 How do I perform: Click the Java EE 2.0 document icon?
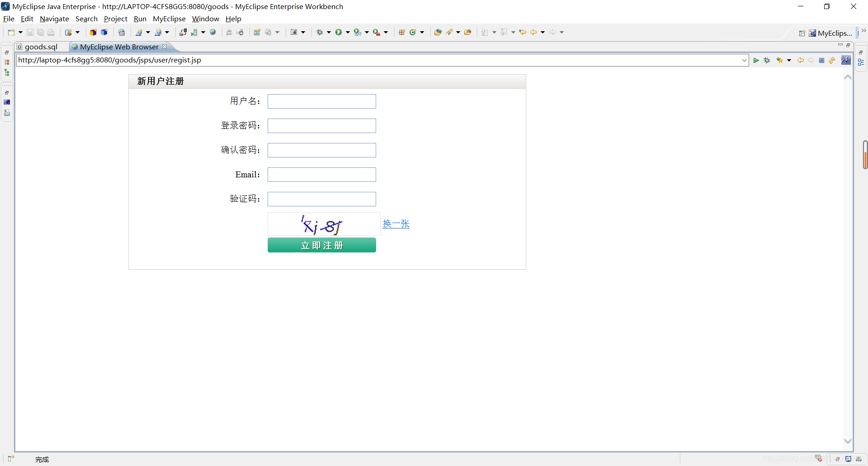click(122, 32)
